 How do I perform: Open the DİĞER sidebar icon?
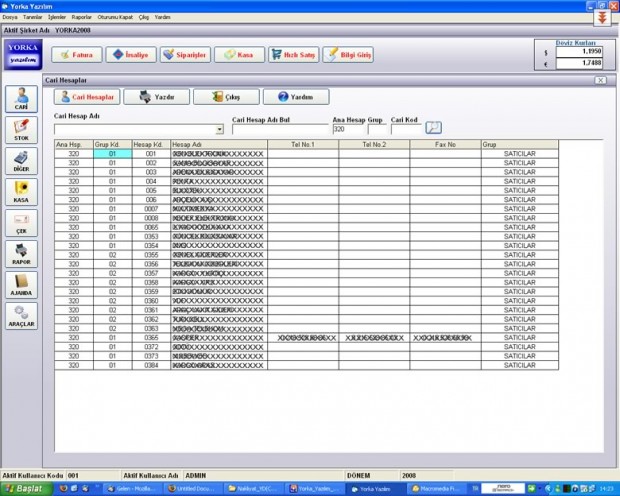click(21, 161)
